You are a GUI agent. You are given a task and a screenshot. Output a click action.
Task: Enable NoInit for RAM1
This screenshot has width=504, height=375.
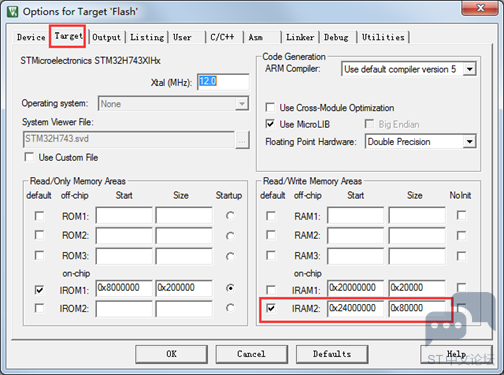[x=461, y=215]
